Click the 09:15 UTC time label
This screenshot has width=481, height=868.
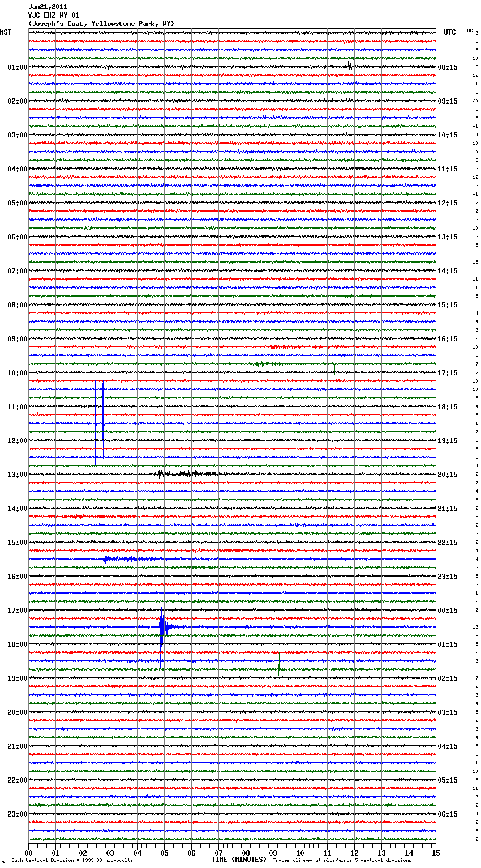(x=448, y=101)
